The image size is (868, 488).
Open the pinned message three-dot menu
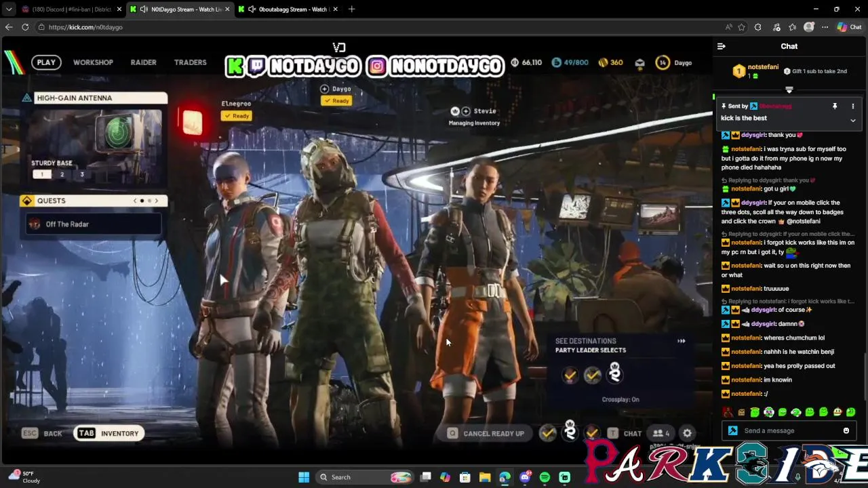[x=852, y=106]
